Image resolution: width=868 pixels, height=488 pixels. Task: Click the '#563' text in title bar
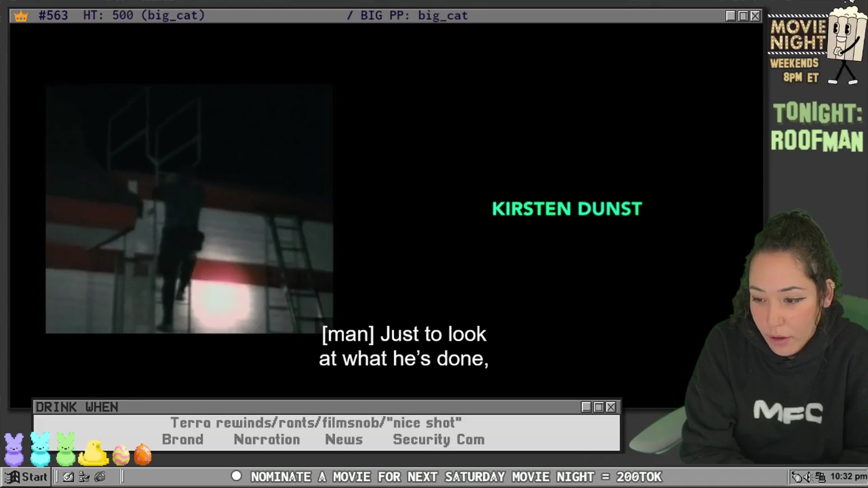point(53,15)
